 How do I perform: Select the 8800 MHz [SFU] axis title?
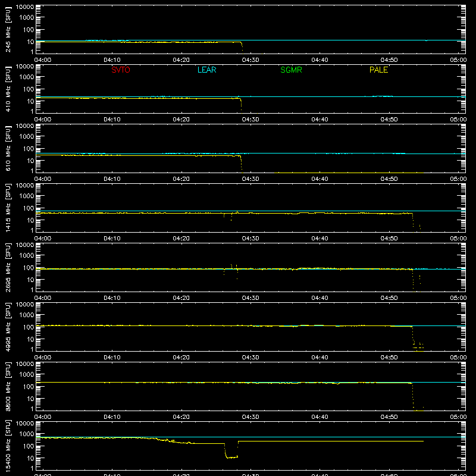point(8,386)
